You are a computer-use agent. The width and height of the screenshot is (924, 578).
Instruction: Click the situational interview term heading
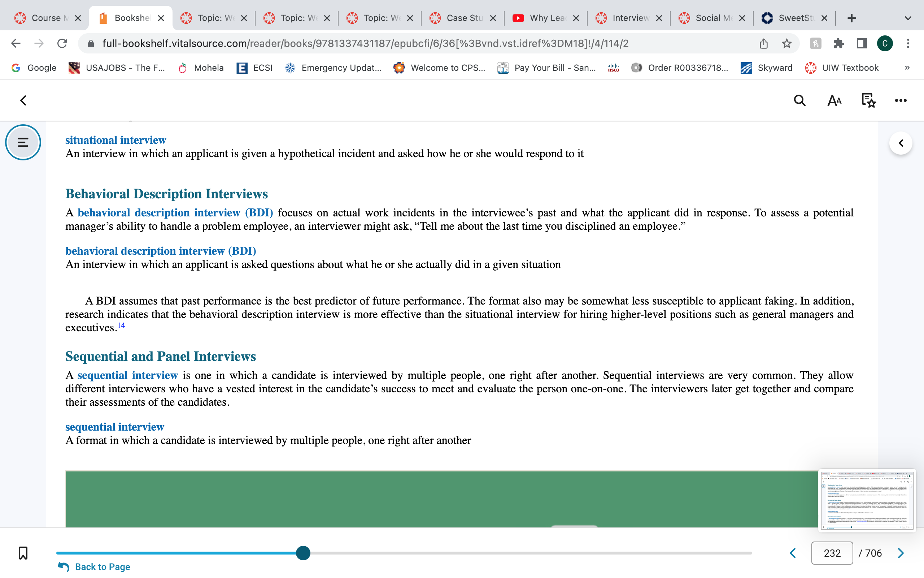[x=115, y=140]
